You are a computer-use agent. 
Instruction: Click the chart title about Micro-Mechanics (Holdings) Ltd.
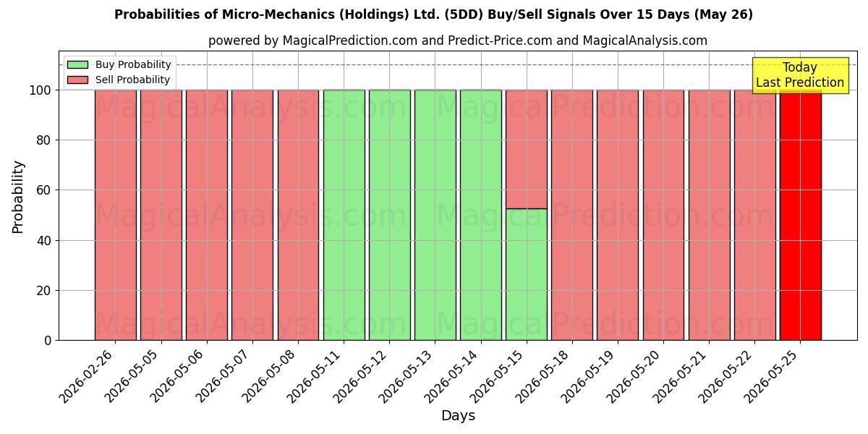[x=433, y=14]
